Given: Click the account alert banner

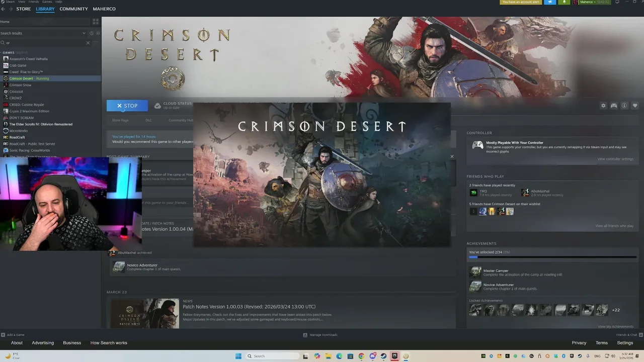Looking at the screenshot, I should (521, 2).
